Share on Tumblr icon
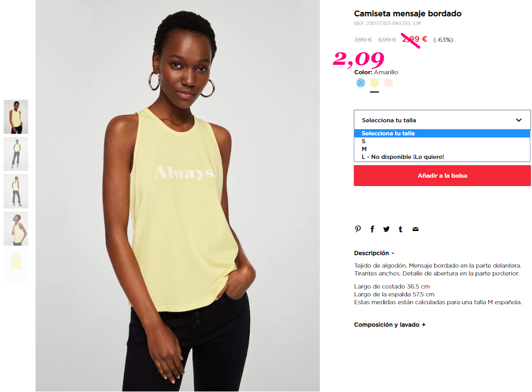The image size is (532, 392). point(401,229)
